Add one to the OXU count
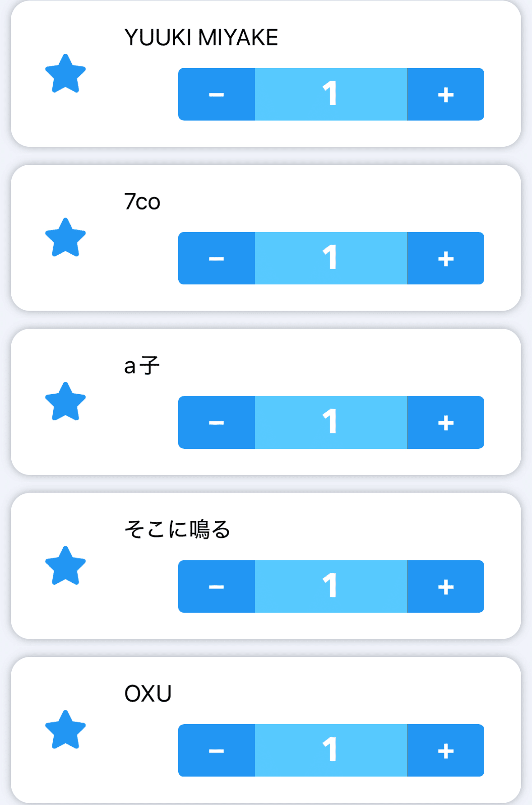Image resolution: width=532 pixels, height=805 pixels. point(445,750)
